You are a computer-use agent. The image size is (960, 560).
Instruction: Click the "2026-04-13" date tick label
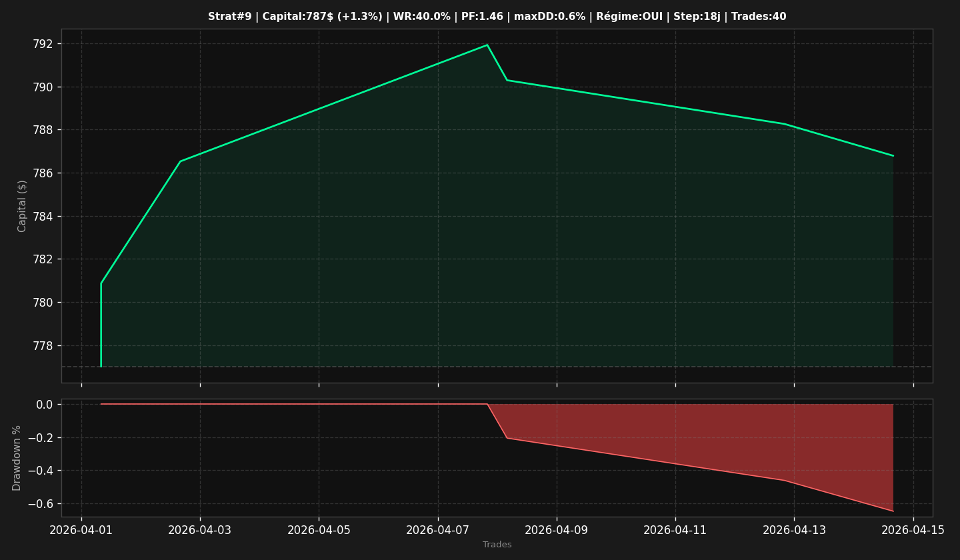(794, 530)
